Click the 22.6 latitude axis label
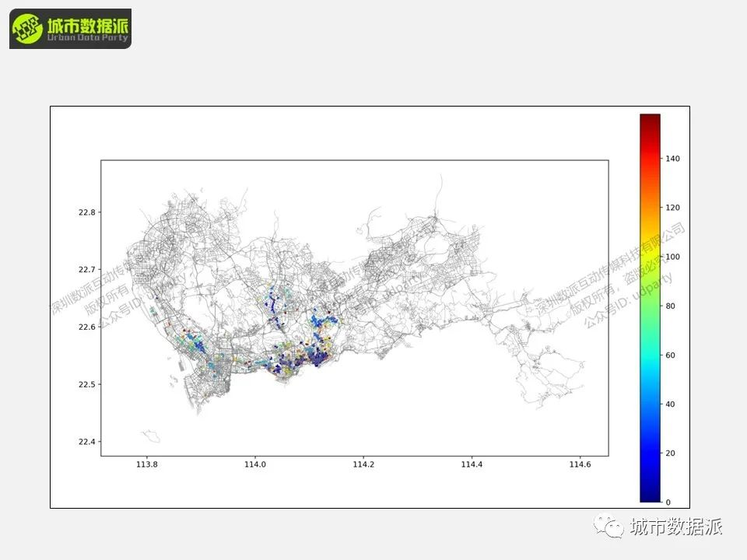This screenshot has height=560, width=747. (87, 327)
